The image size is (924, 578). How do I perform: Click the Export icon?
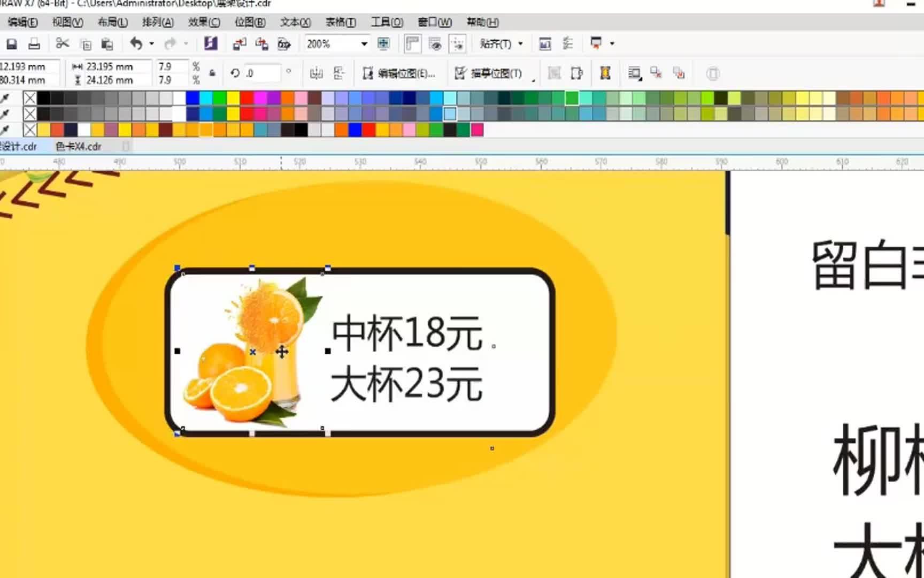point(261,44)
